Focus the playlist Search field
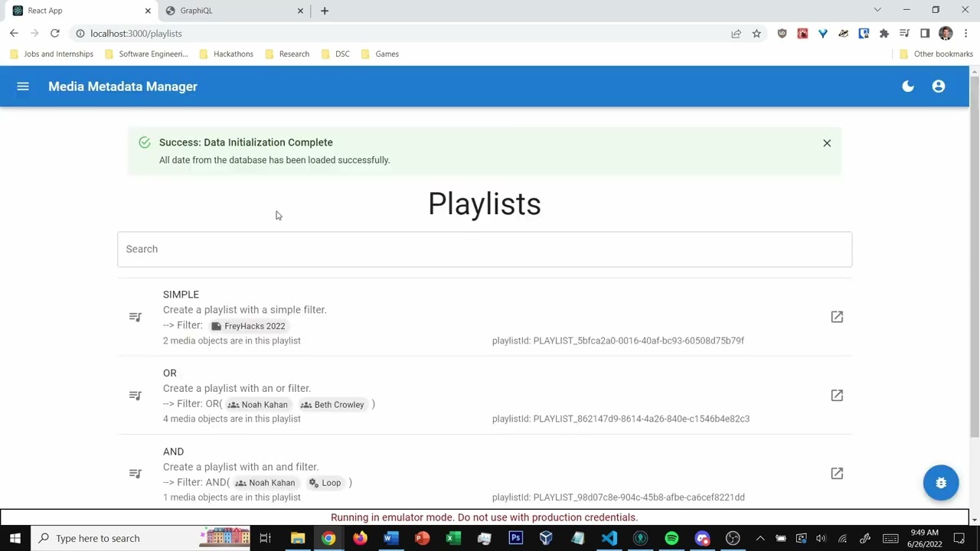980x551 pixels. (x=485, y=249)
